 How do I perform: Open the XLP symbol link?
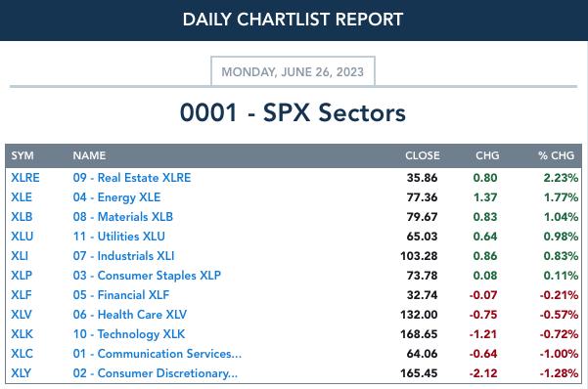[x=22, y=275]
